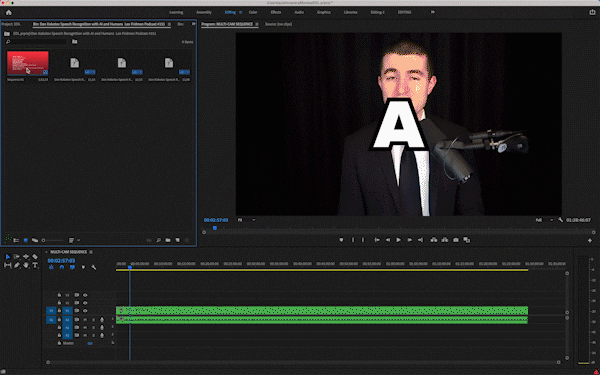This screenshot has width=600, height=375.
Task: Play the program monitor
Action: (x=398, y=240)
